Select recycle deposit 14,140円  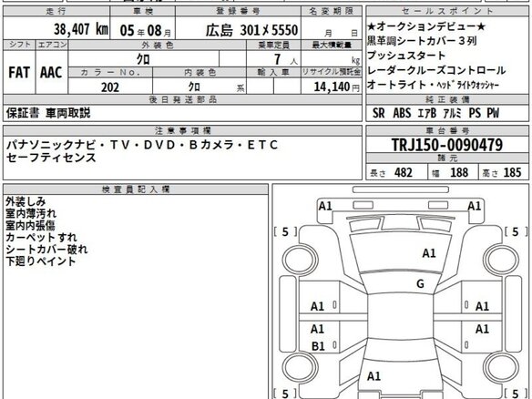click(336, 87)
